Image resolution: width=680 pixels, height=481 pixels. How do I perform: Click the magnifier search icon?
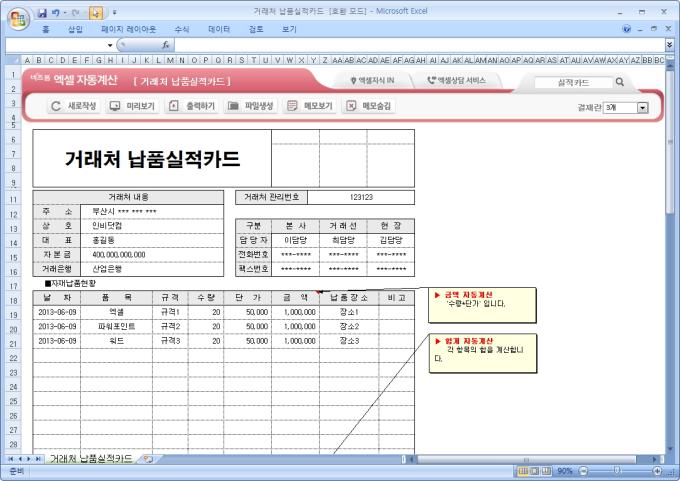620,82
